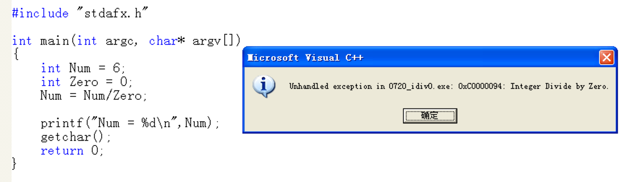Click the closing curly brace of main
The image size is (644, 182).
[x=14, y=164]
